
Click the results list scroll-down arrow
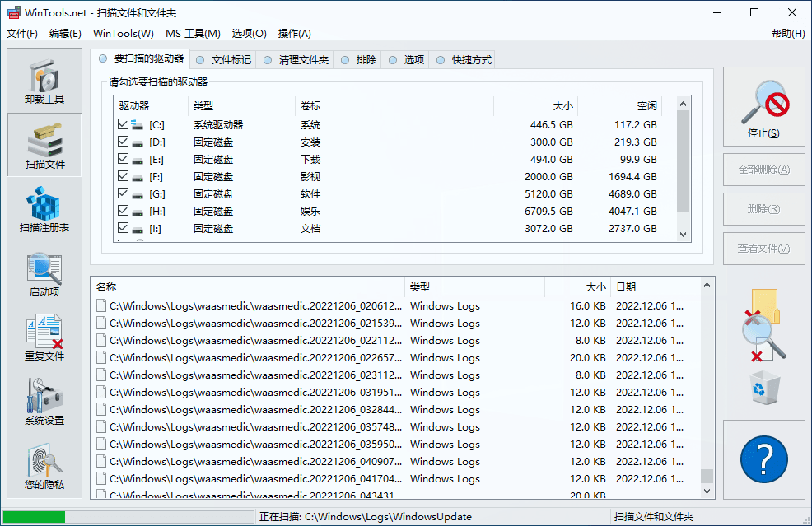click(x=707, y=491)
